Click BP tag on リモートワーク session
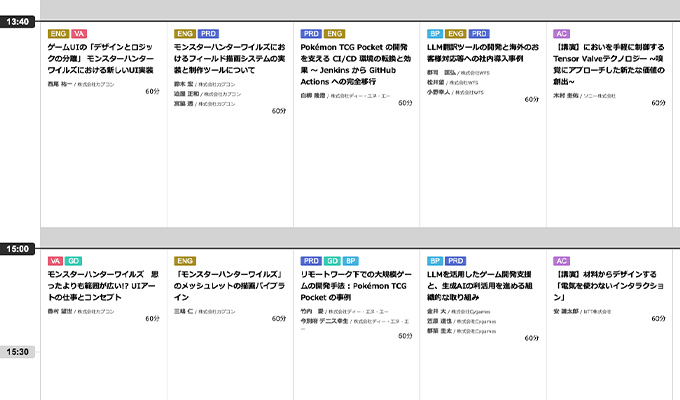The width and height of the screenshot is (680, 400). 350,261
